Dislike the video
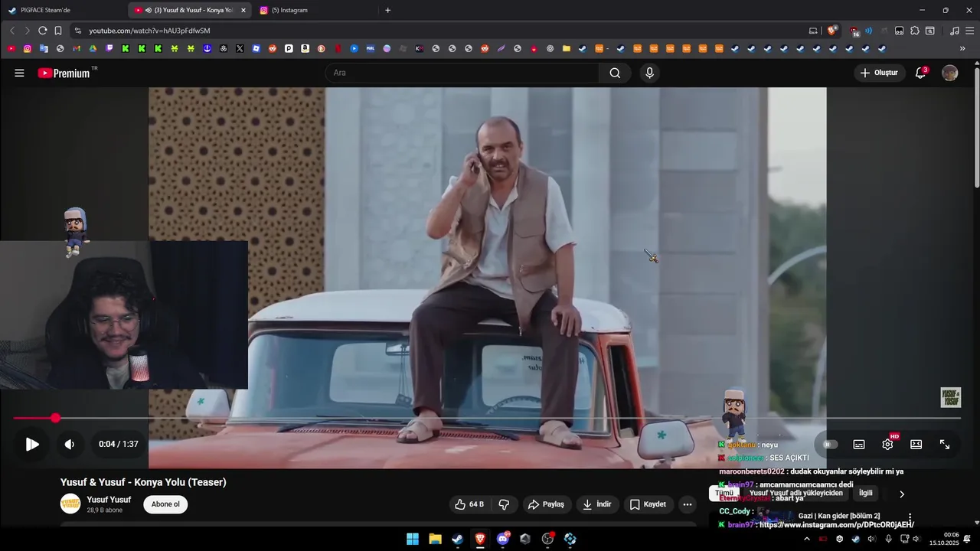980x551 pixels. tap(504, 504)
